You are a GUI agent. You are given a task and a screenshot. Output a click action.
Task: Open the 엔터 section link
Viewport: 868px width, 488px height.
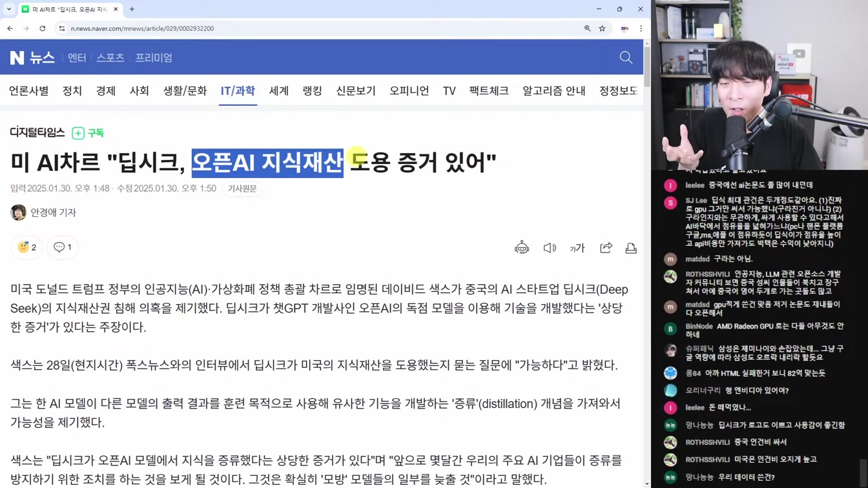[77, 57]
